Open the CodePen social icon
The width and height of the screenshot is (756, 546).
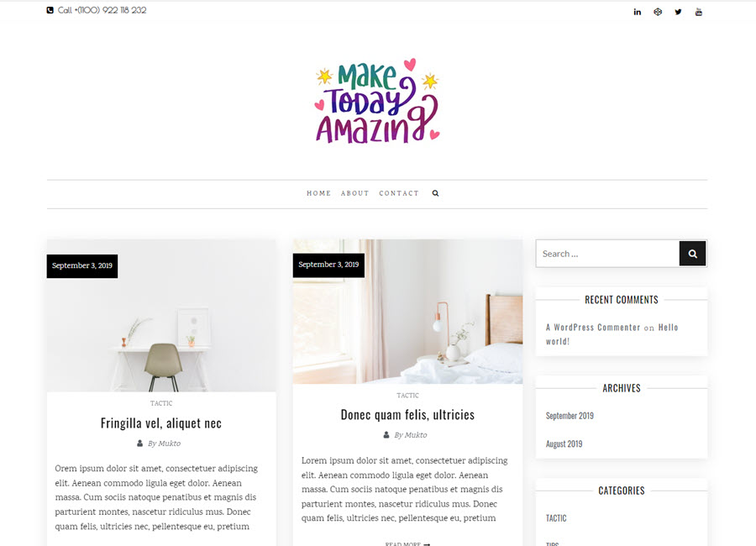tap(658, 12)
